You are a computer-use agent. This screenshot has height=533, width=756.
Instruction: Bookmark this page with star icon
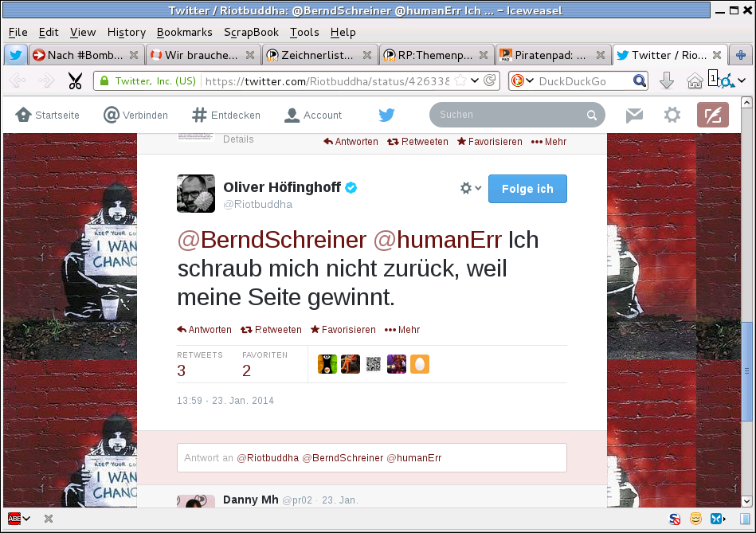click(460, 80)
